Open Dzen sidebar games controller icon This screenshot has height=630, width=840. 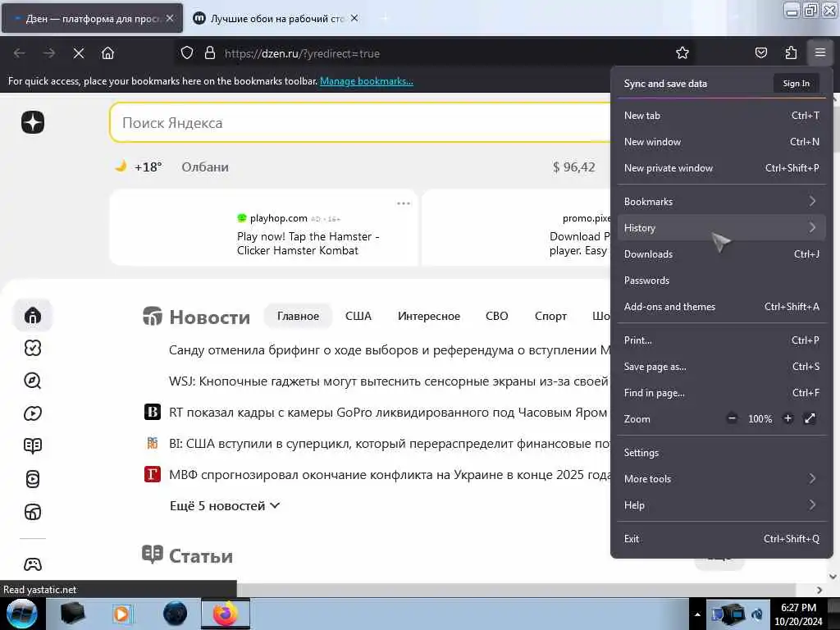click(33, 564)
